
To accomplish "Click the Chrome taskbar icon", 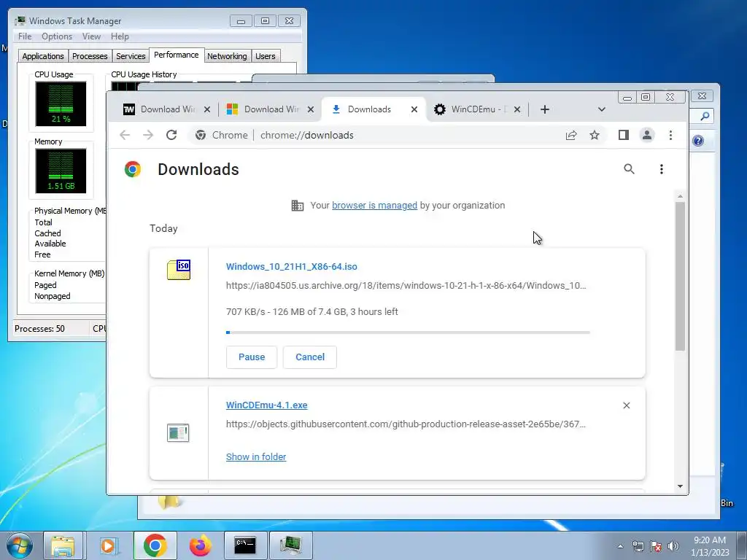I will [155, 545].
